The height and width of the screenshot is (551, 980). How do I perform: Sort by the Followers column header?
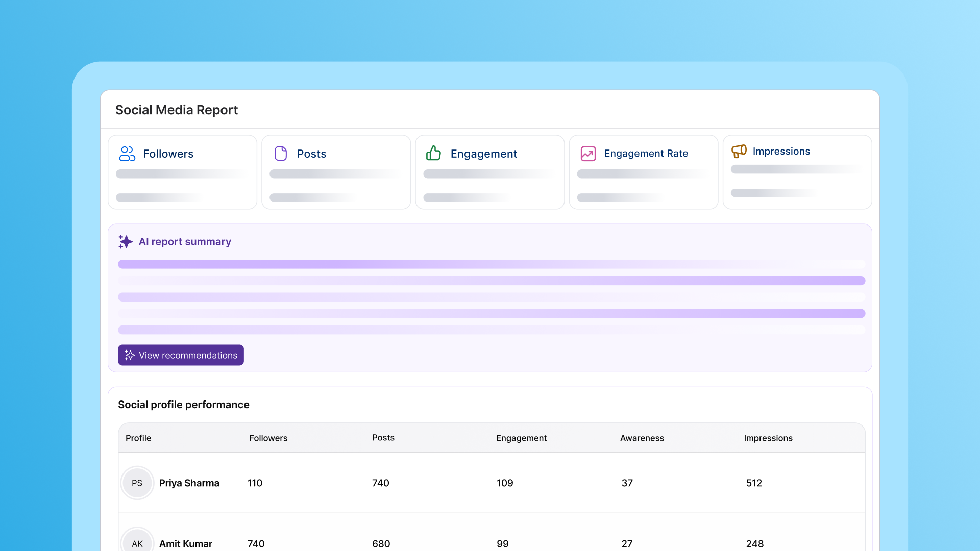268,438
